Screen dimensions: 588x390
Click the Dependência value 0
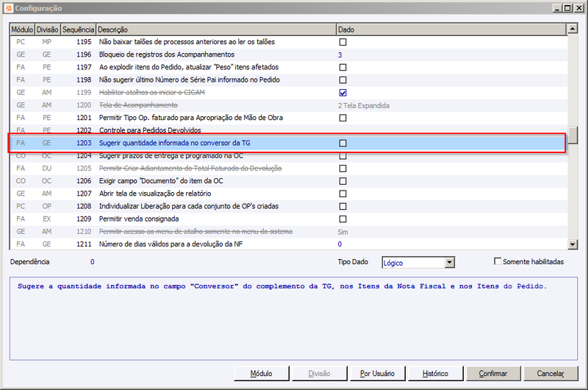click(x=93, y=262)
